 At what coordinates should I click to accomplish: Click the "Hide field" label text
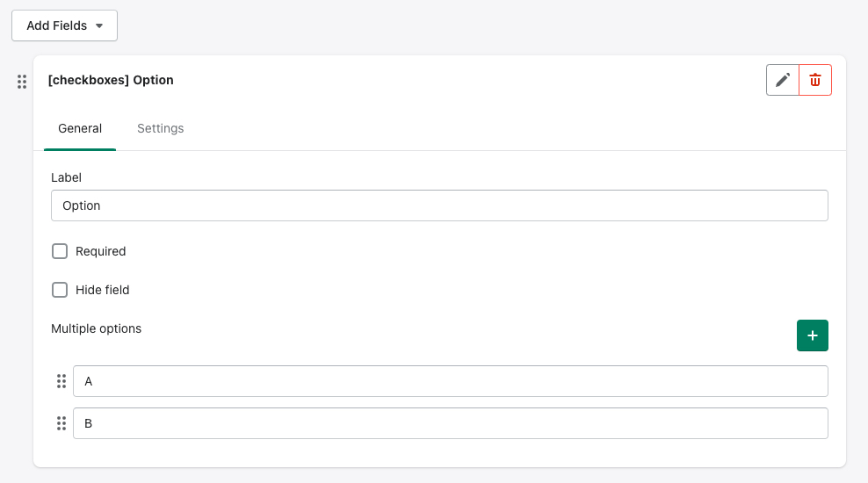pos(103,290)
